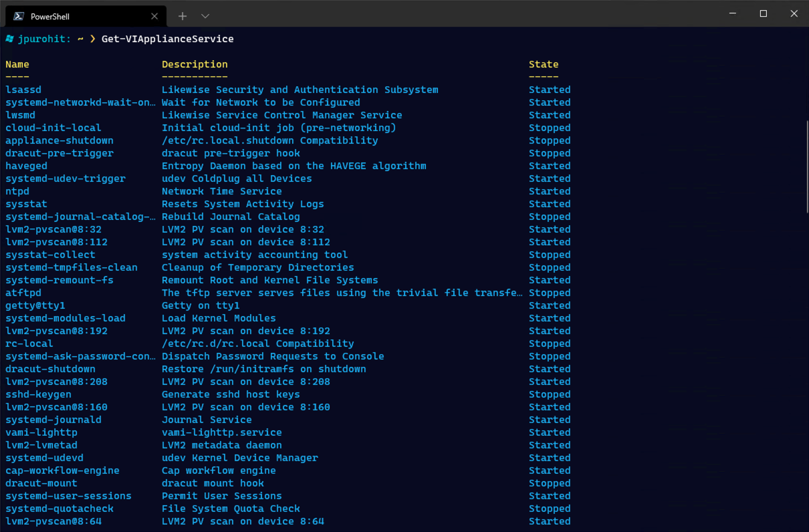This screenshot has width=809, height=532.
Task: Click the haveged service name
Action: (x=26, y=166)
